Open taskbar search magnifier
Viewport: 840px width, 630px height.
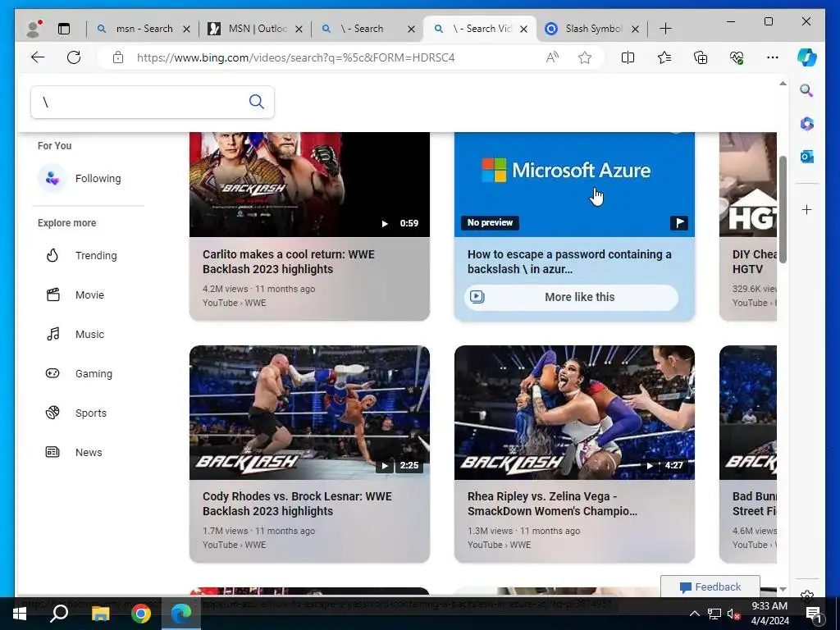click(x=59, y=614)
